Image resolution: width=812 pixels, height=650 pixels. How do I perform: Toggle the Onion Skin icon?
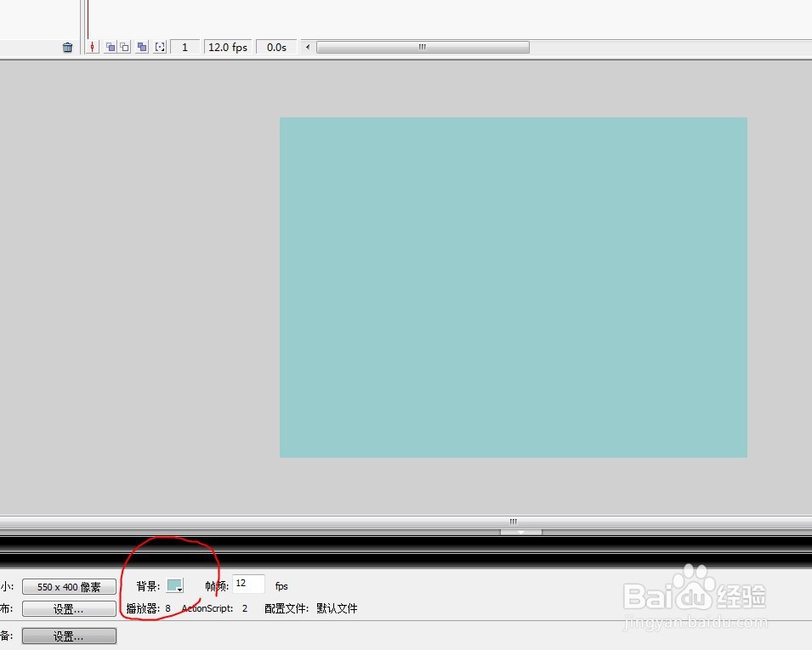[x=111, y=47]
